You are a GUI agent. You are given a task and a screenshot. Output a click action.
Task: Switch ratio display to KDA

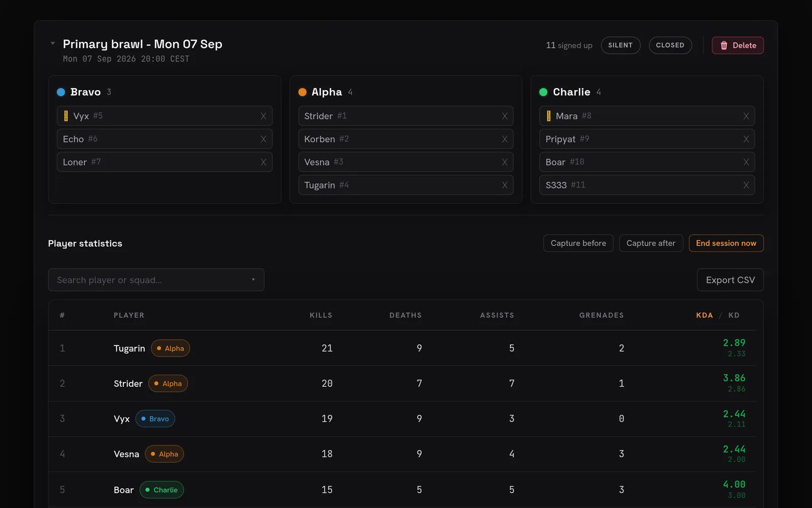(x=704, y=315)
